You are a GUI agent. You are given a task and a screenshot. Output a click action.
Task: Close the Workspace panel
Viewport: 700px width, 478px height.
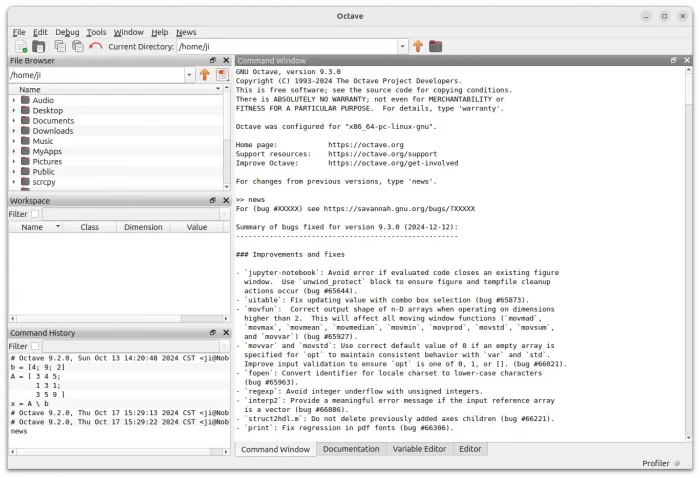pos(226,200)
